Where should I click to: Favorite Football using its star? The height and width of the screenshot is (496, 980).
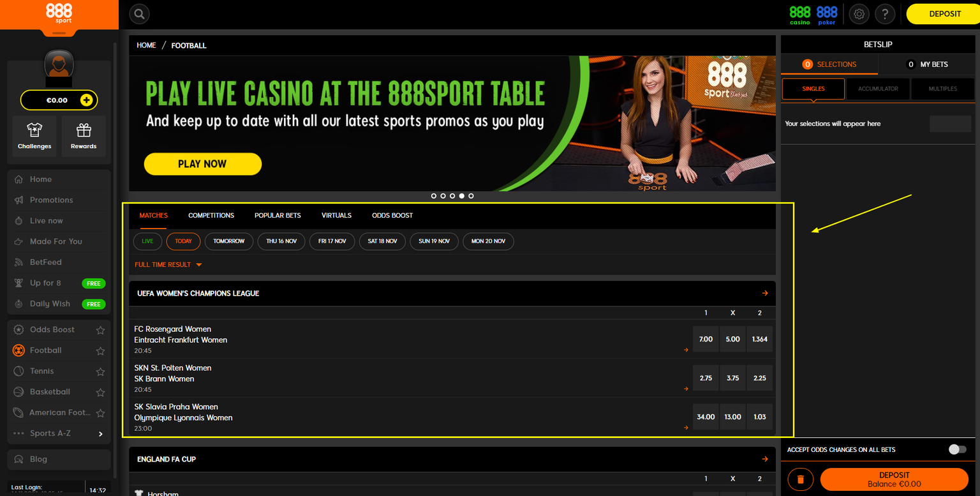(x=100, y=350)
